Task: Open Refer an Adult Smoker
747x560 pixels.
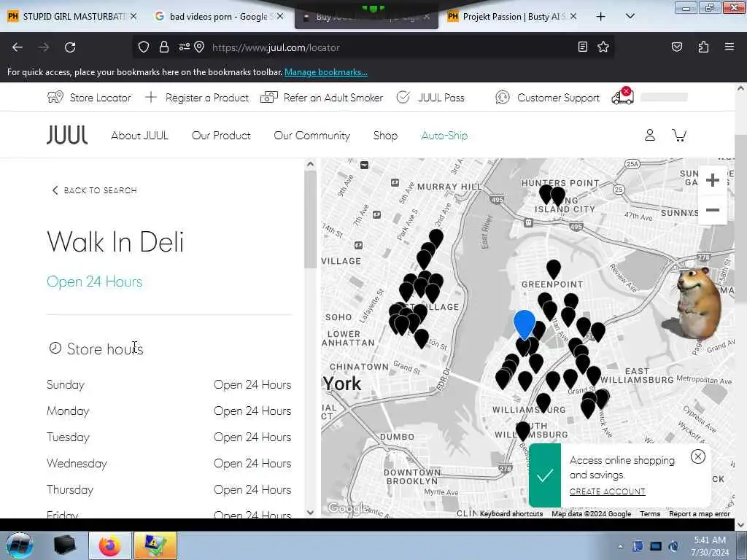Action: pyautogui.click(x=322, y=98)
